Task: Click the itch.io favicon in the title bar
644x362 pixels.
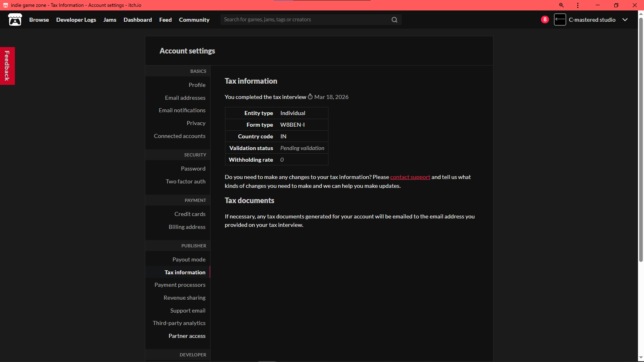Action: [6, 5]
